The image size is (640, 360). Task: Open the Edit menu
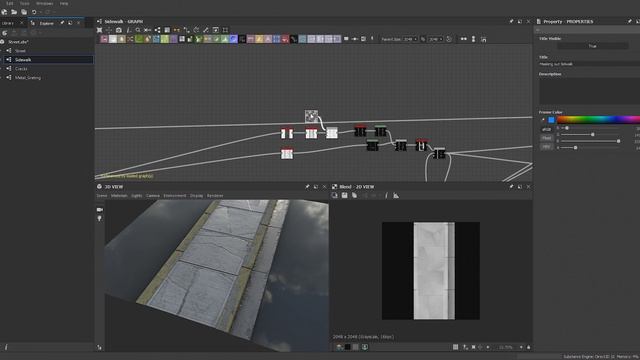(9, 3)
